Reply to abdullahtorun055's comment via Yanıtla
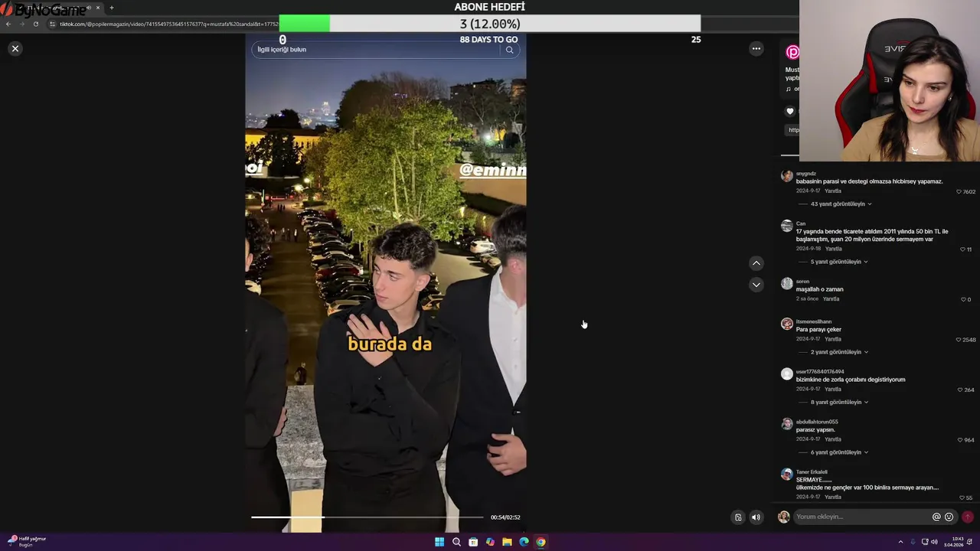This screenshot has height=551, width=980. tap(833, 439)
